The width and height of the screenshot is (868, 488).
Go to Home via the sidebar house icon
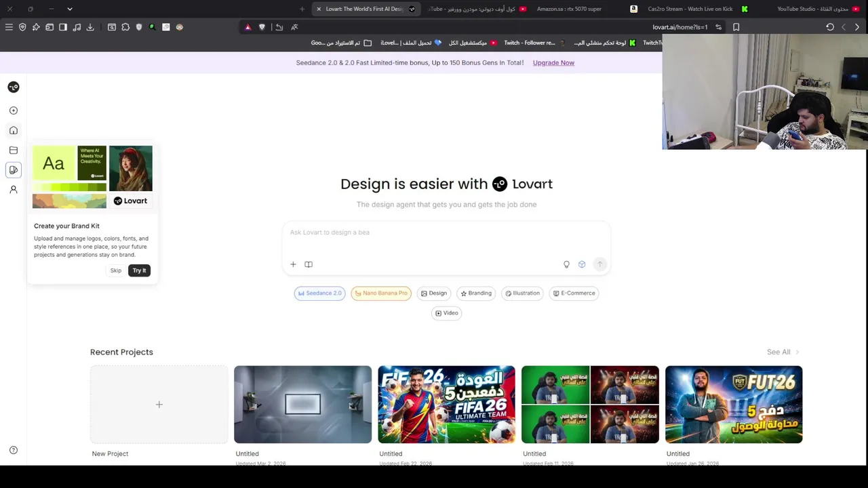coord(14,130)
